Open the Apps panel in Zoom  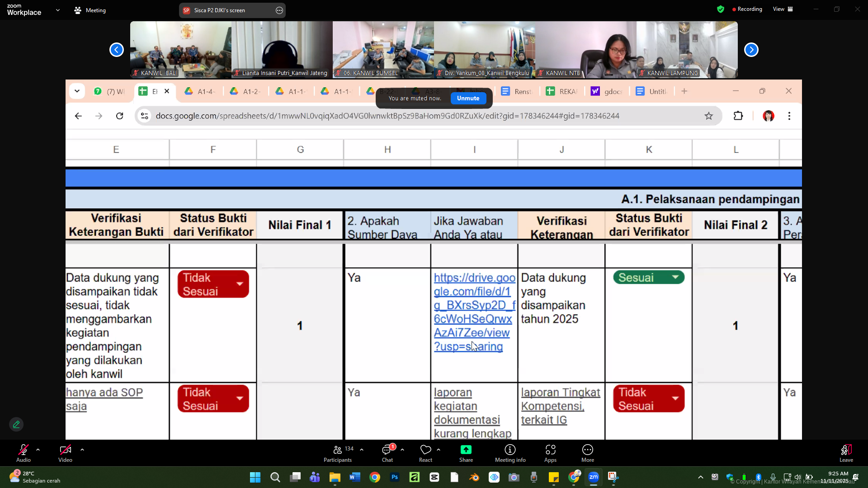pyautogui.click(x=550, y=453)
